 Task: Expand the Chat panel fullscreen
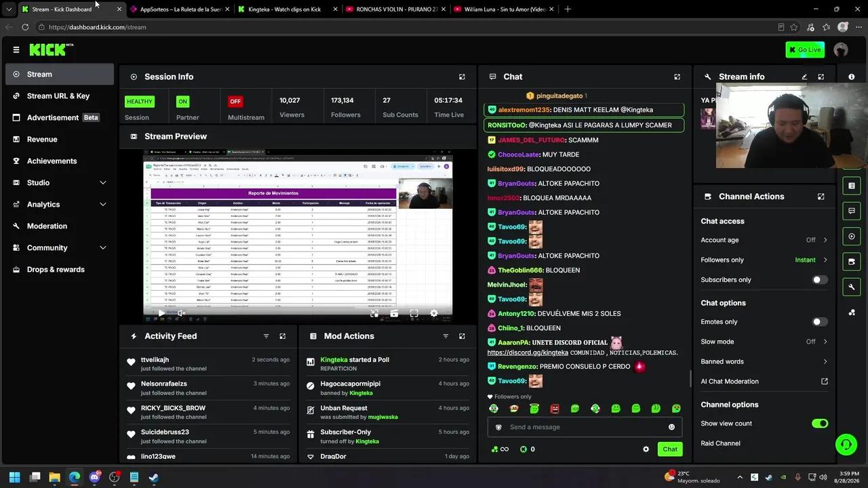point(677,77)
